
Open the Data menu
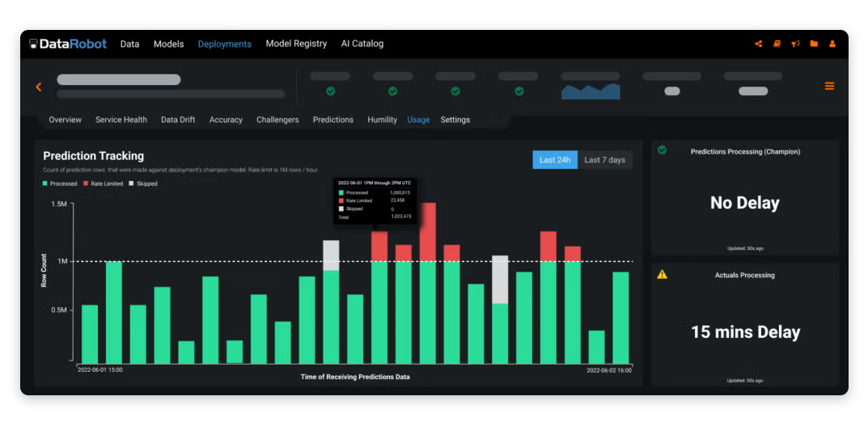click(x=129, y=44)
